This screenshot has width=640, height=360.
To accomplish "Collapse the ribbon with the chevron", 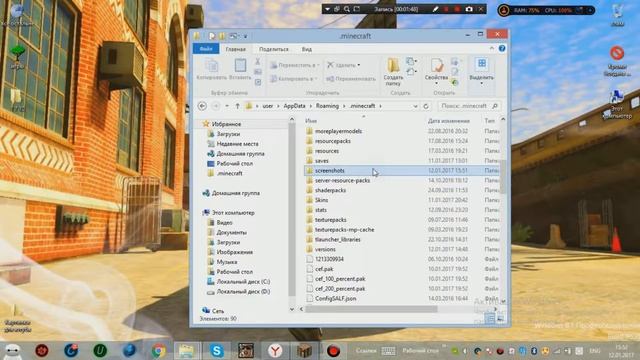I will [x=492, y=49].
